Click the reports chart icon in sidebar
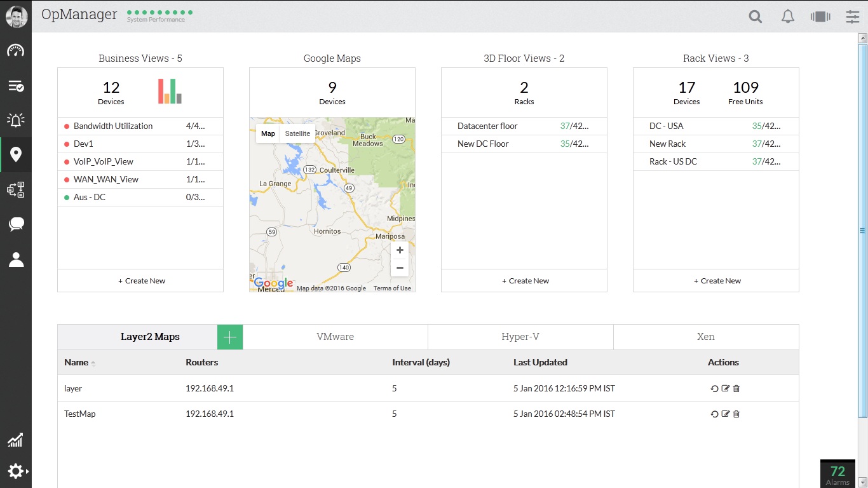This screenshot has width=868, height=488. point(16,440)
